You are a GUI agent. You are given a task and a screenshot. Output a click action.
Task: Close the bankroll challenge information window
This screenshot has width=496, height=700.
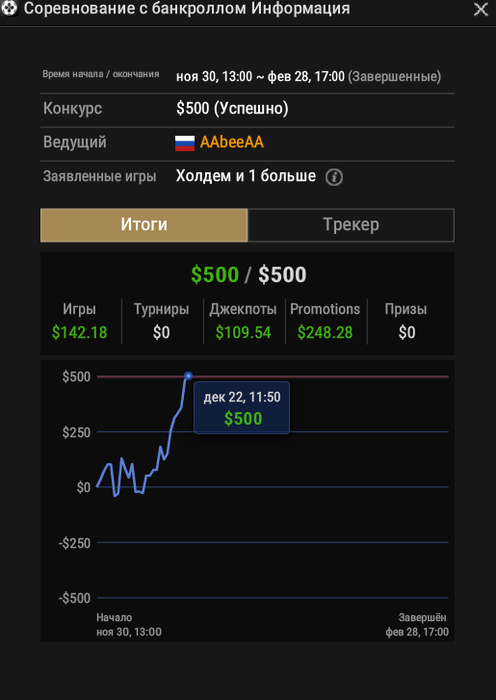(x=481, y=9)
